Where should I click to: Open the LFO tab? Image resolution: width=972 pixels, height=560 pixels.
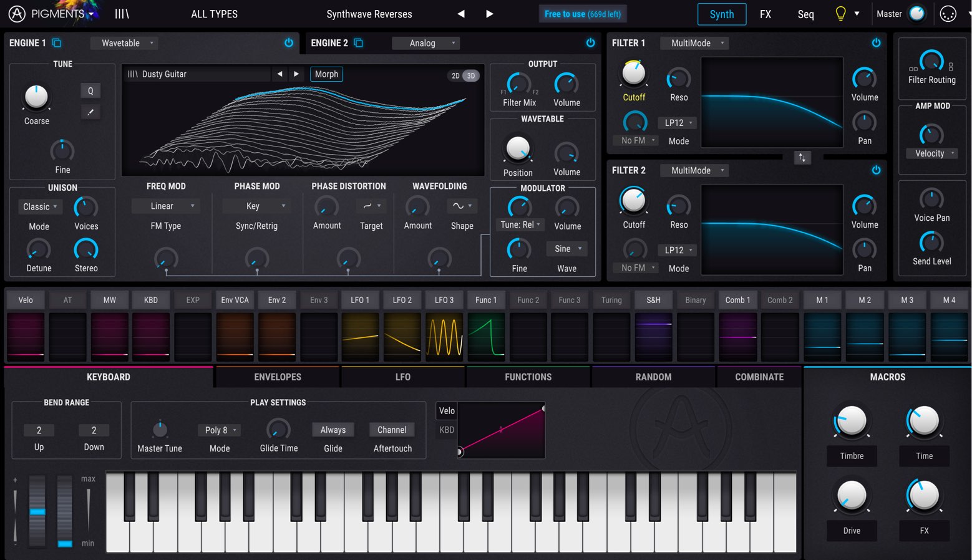(x=403, y=377)
